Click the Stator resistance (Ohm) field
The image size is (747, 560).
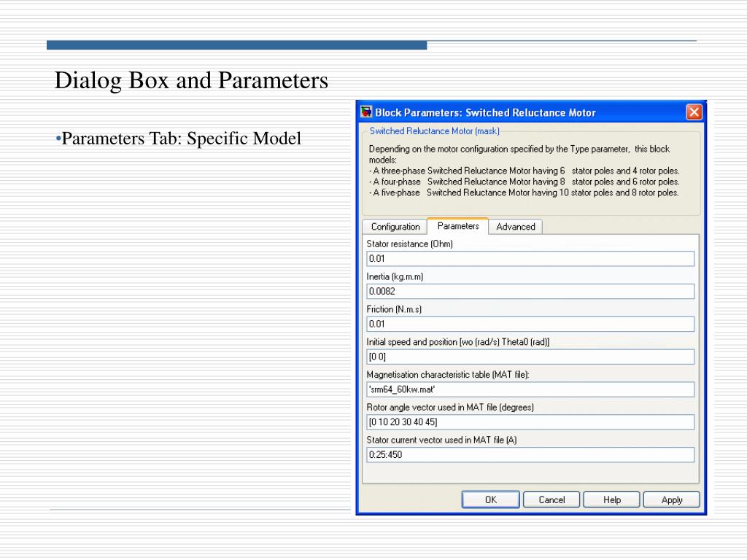[530, 259]
